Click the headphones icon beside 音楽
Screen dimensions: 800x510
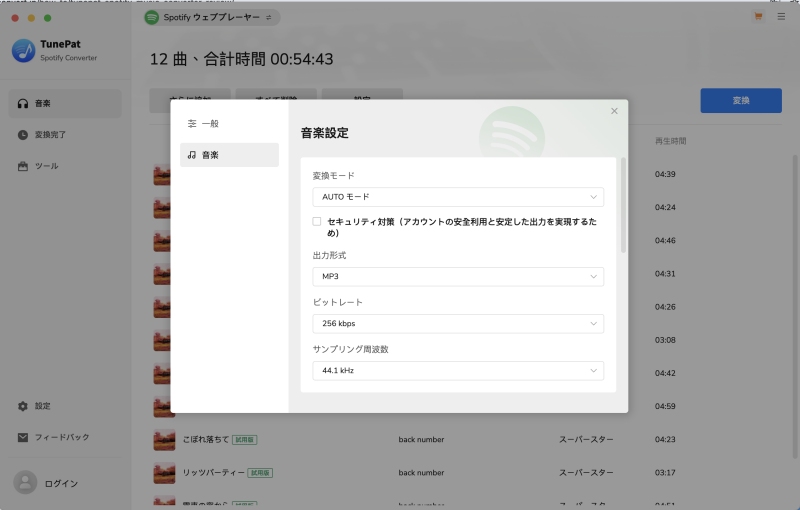pyautogui.click(x=22, y=104)
